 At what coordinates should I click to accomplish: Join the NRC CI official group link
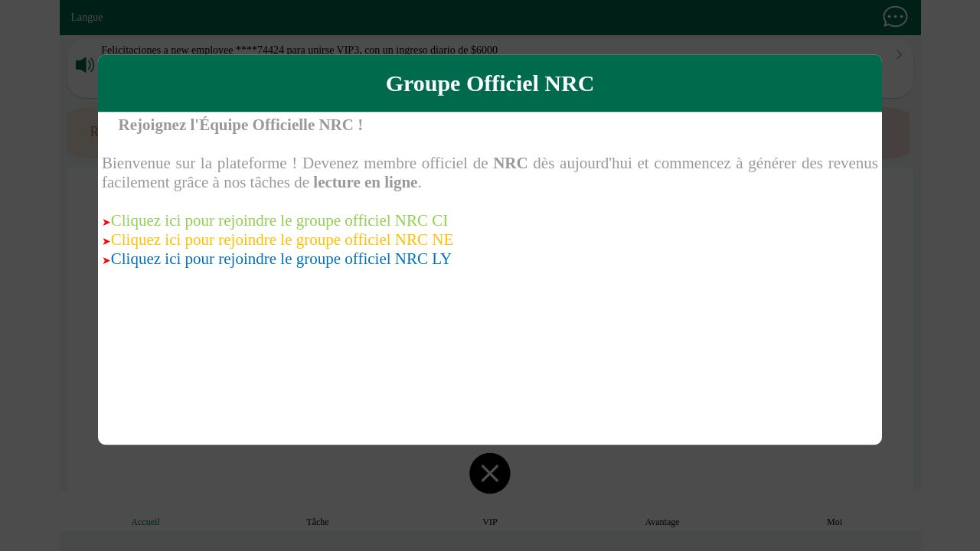(279, 220)
